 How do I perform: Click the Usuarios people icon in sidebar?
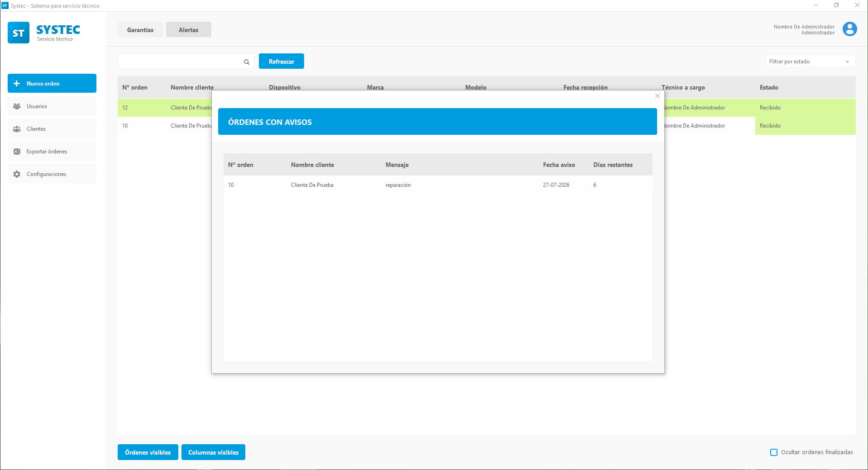[17, 106]
